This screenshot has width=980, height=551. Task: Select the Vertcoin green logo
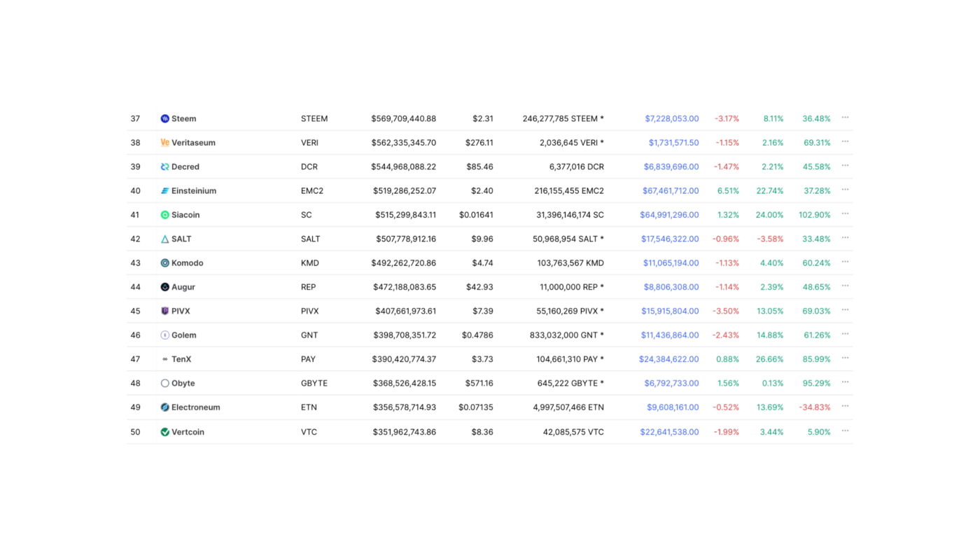164,431
